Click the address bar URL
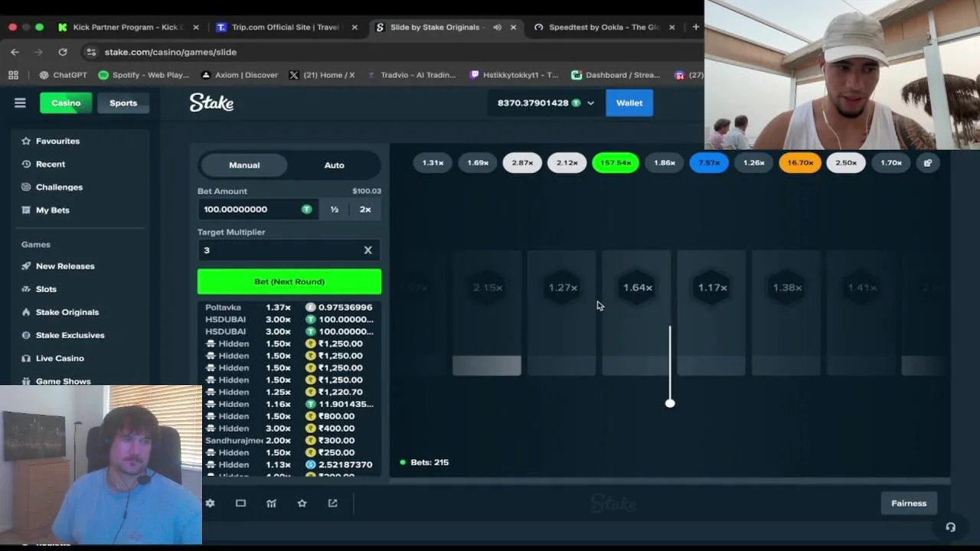 click(170, 52)
